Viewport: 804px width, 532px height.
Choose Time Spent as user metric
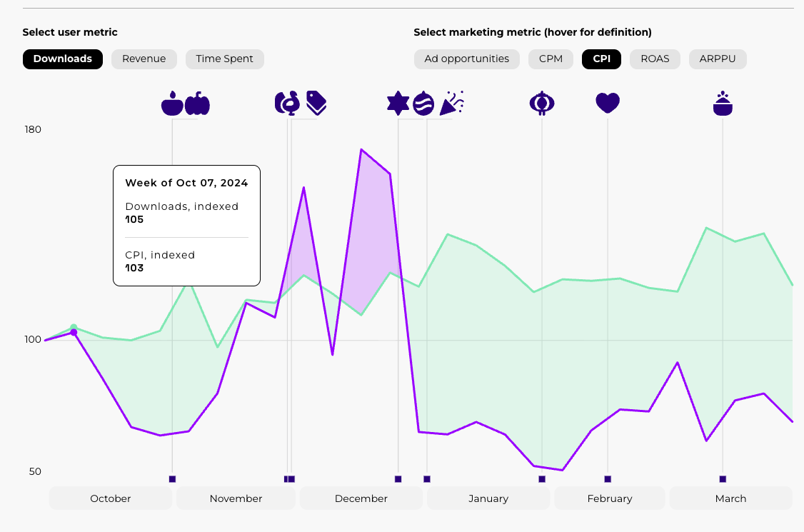[x=224, y=59]
